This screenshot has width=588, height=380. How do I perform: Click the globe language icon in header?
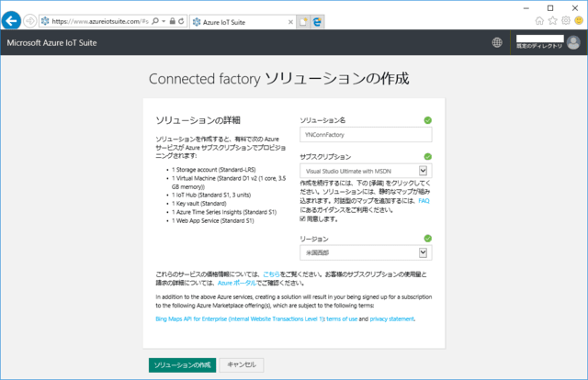click(497, 43)
